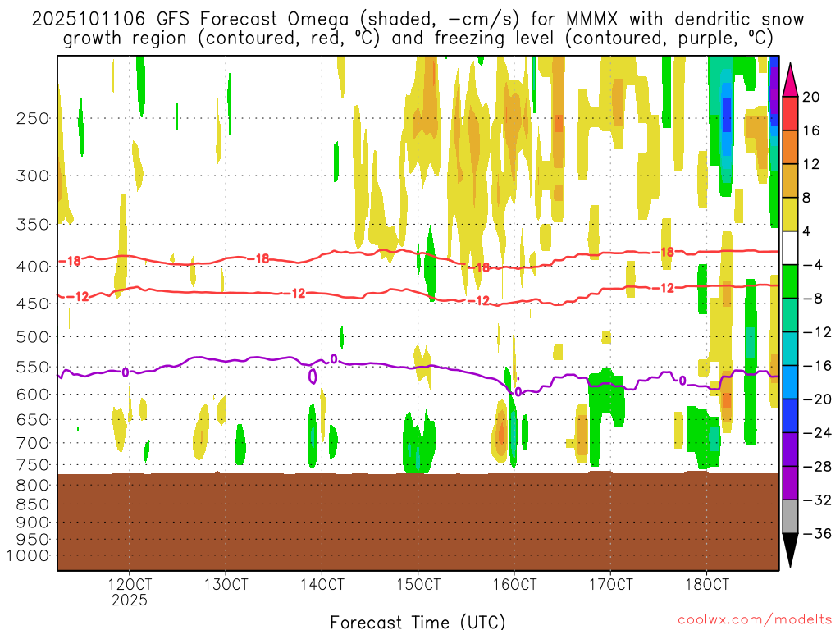Click the yellow colorbar swatch between 4 and 8

click(x=790, y=214)
